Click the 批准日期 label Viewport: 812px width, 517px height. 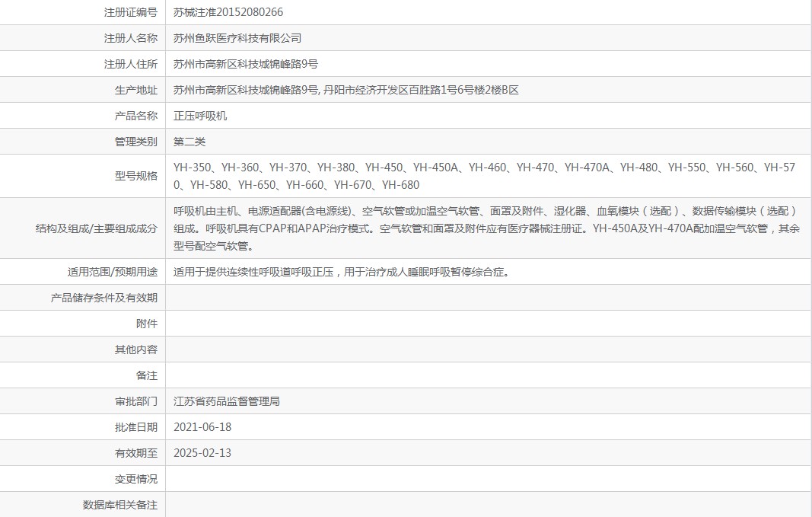pos(135,427)
